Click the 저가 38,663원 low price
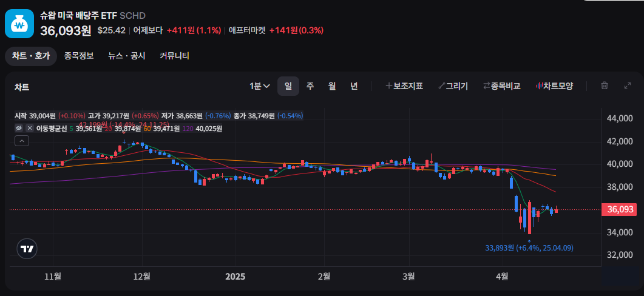 [181, 116]
